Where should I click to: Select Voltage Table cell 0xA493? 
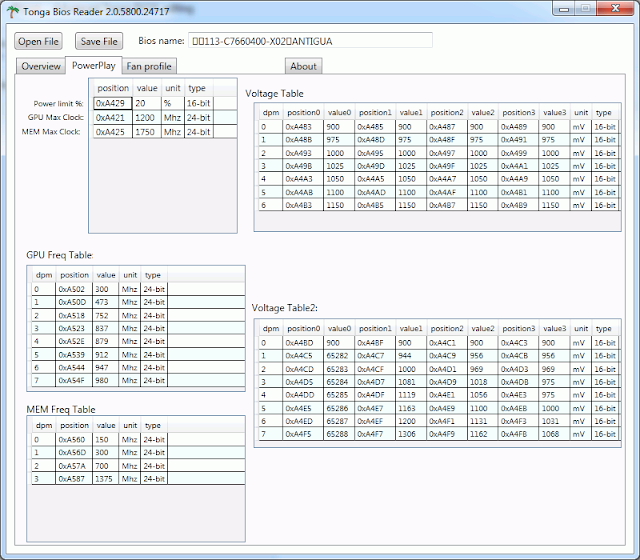pyautogui.click(x=303, y=153)
